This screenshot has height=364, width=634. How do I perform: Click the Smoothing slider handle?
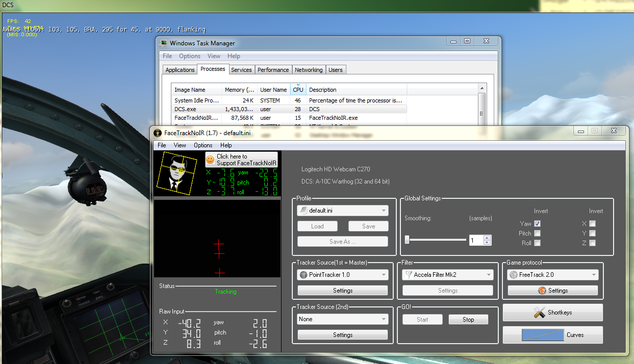407,240
